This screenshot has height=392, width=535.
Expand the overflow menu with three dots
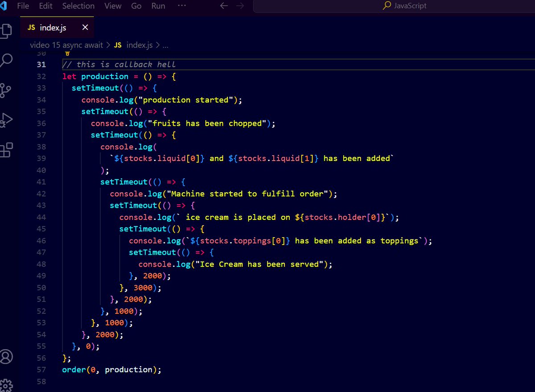(182, 6)
